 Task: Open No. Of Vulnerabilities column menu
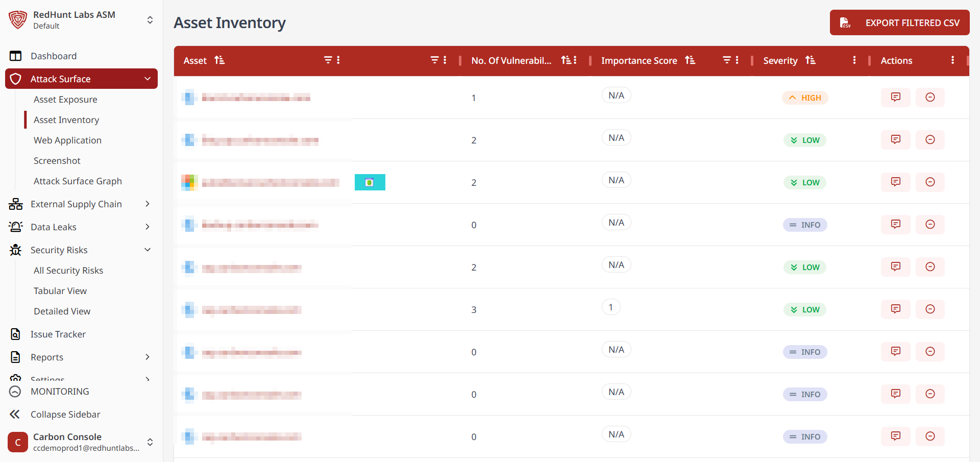575,60
